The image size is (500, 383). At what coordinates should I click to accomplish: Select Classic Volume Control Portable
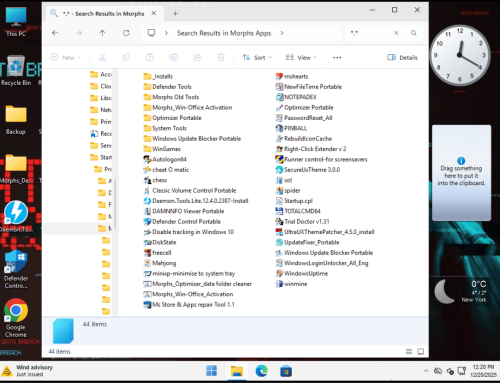pos(190,190)
